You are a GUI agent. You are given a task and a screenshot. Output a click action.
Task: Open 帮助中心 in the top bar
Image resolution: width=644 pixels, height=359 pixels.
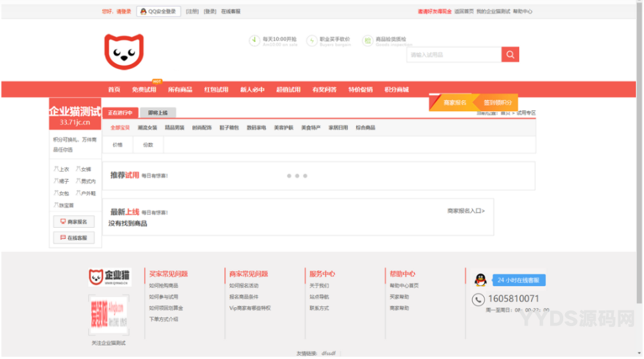click(523, 12)
